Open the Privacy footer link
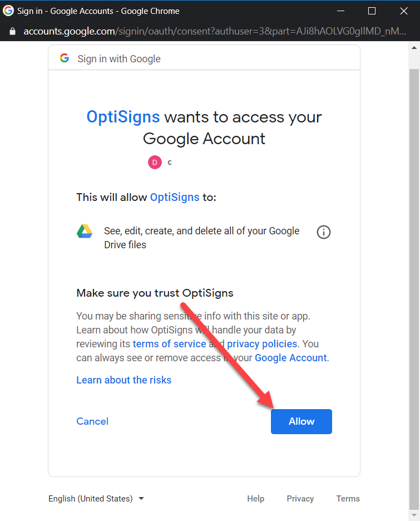This screenshot has width=420, height=521. click(300, 498)
